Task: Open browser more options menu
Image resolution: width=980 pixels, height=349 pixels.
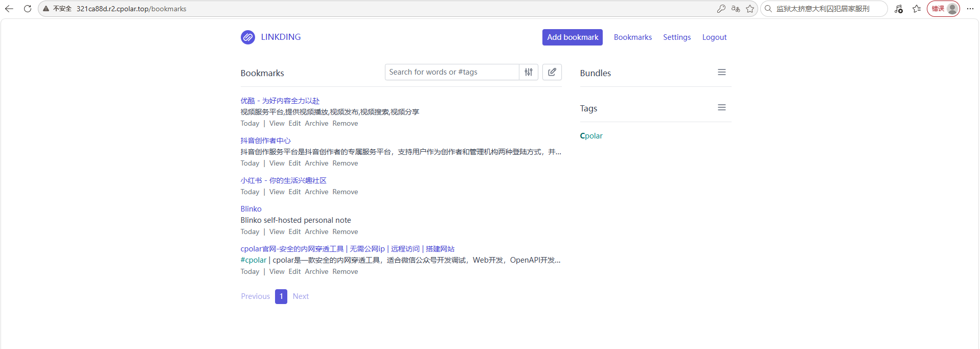Action: 970,9
